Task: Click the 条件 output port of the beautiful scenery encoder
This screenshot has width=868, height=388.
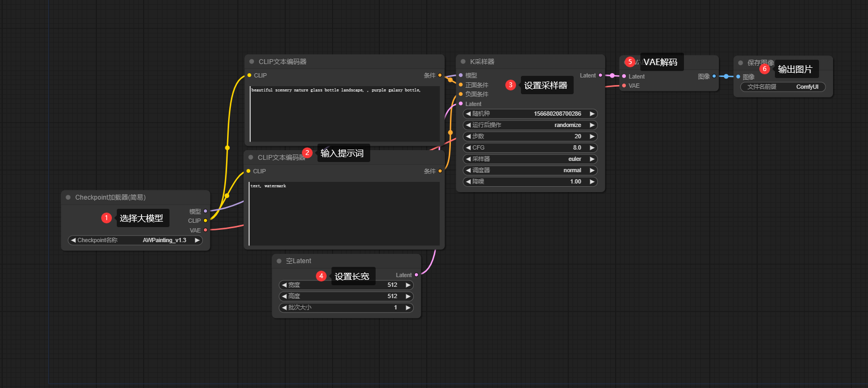Action: click(x=440, y=75)
